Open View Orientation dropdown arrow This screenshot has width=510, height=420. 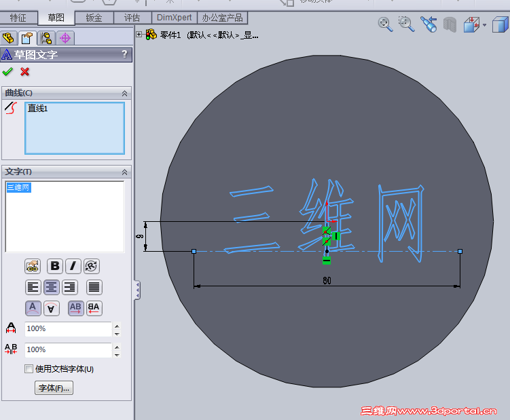click(x=485, y=25)
